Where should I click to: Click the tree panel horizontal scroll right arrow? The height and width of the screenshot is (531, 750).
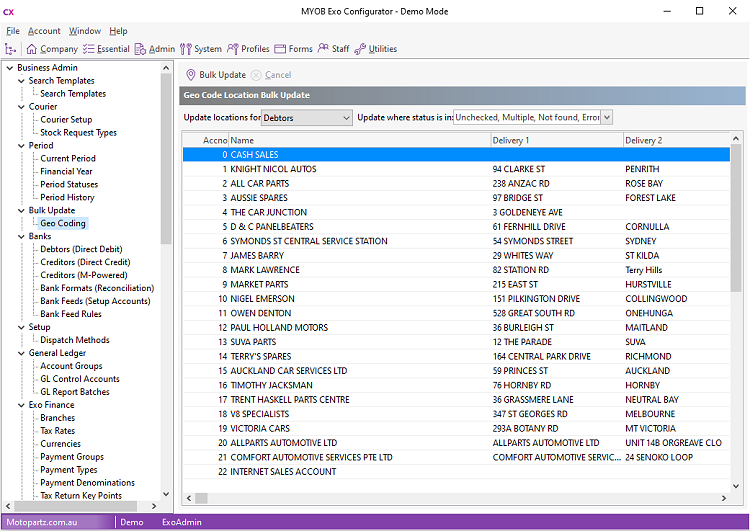coord(154,506)
